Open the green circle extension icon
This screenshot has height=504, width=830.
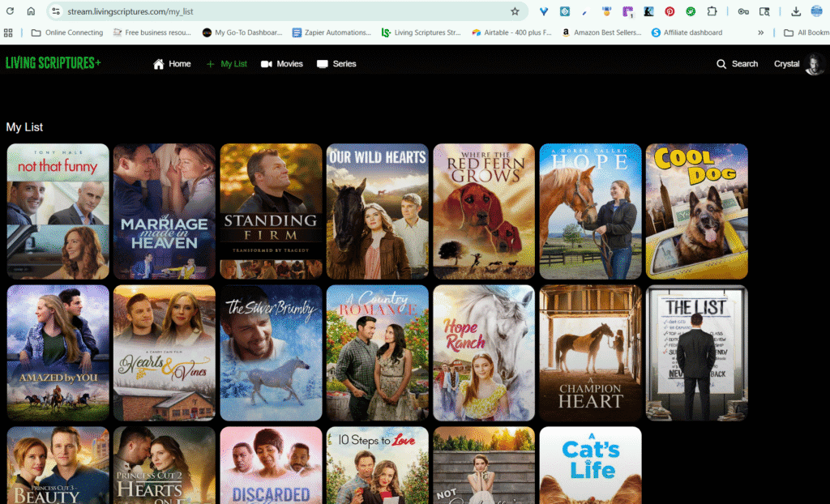point(691,11)
